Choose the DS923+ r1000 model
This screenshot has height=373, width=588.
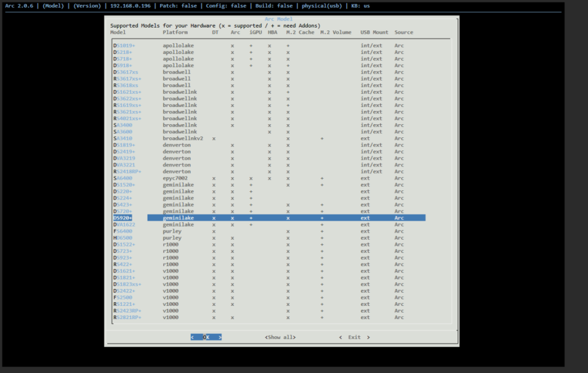(123, 258)
